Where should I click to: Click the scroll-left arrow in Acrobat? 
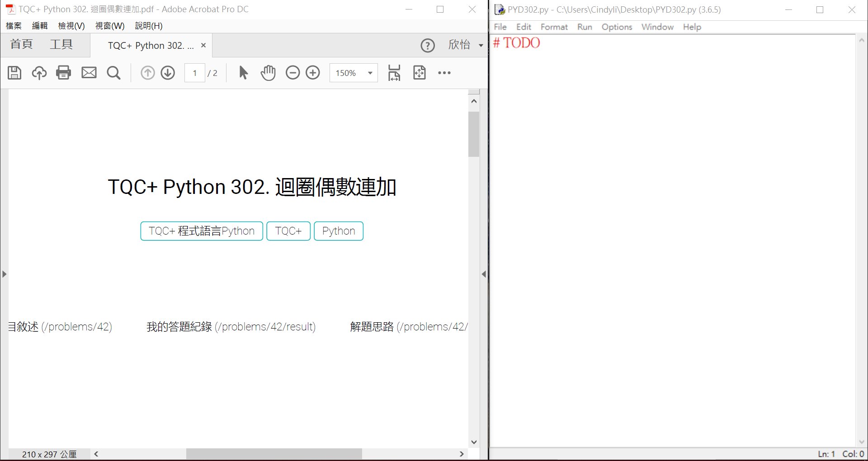click(96, 454)
